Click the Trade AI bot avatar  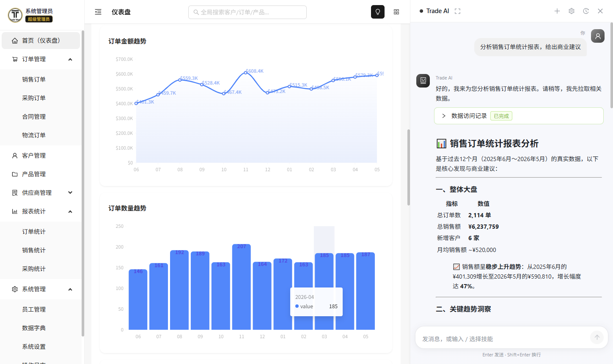[423, 80]
